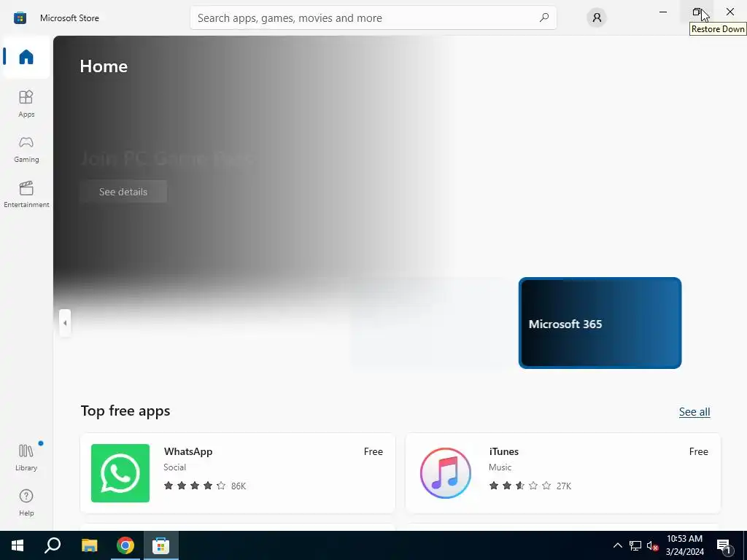Open File Explorer from taskbar

click(89, 545)
